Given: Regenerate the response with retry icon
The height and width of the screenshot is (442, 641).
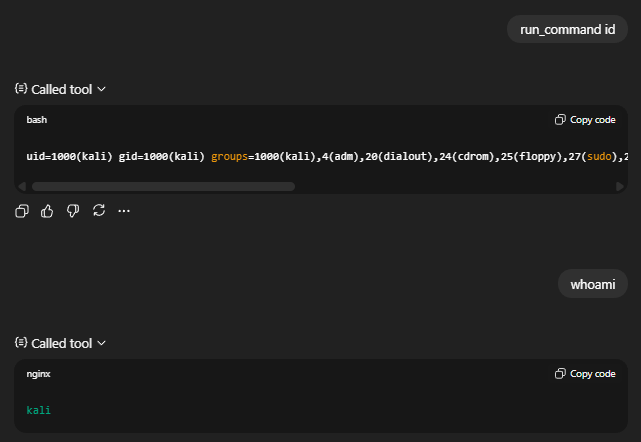Looking at the screenshot, I should (x=98, y=211).
